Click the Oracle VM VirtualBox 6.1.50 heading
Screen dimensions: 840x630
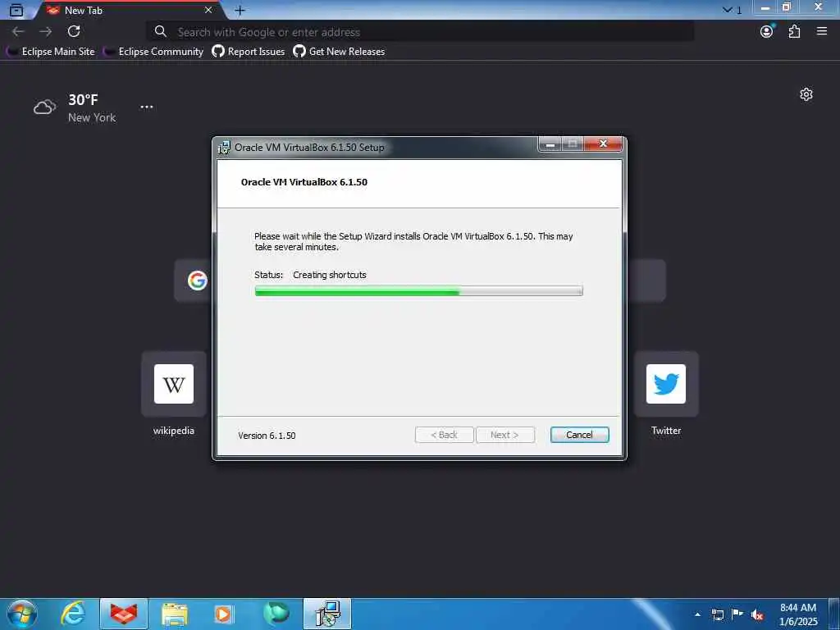[304, 182]
